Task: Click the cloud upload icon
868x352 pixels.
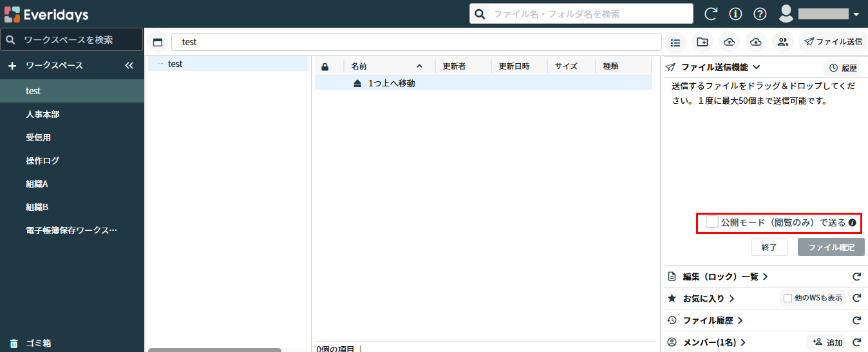Action: pyautogui.click(x=729, y=42)
